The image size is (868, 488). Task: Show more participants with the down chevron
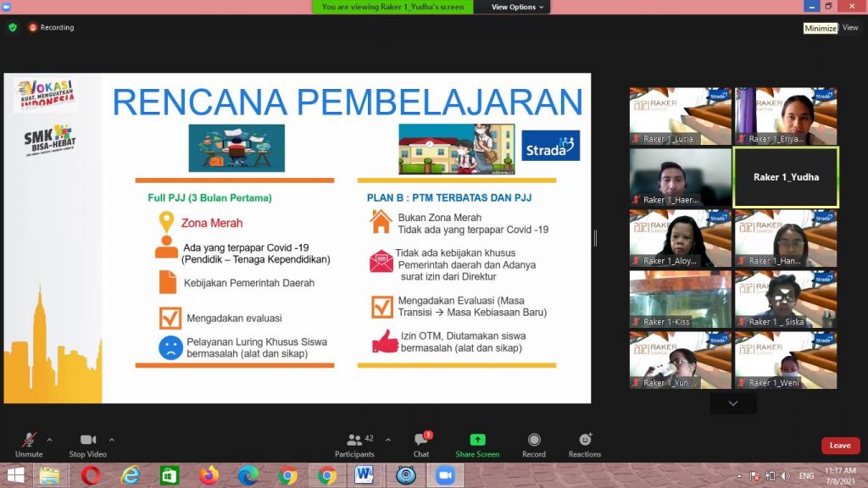733,403
